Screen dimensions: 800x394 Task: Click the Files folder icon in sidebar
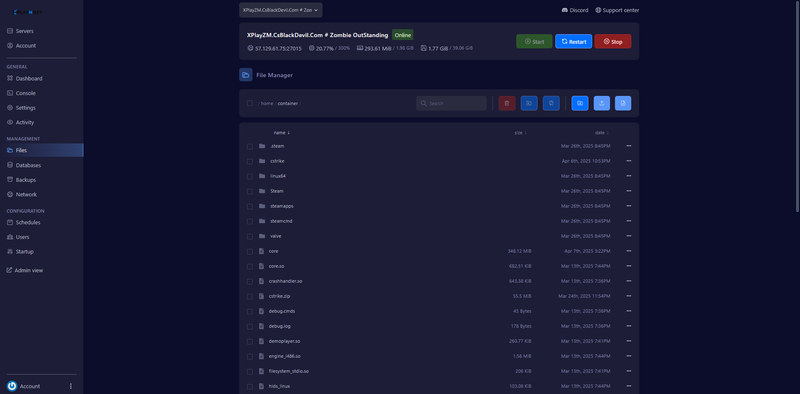pyautogui.click(x=10, y=151)
